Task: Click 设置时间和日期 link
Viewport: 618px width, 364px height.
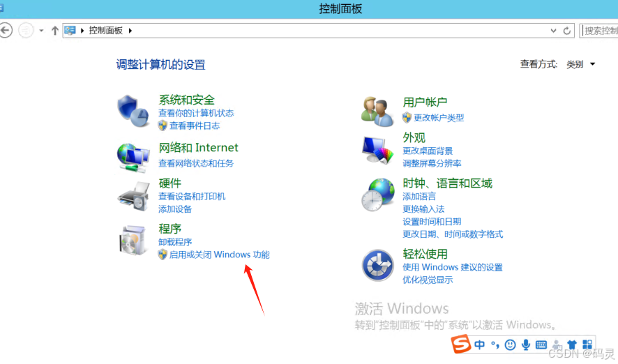Action: click(x=432, y=221)
